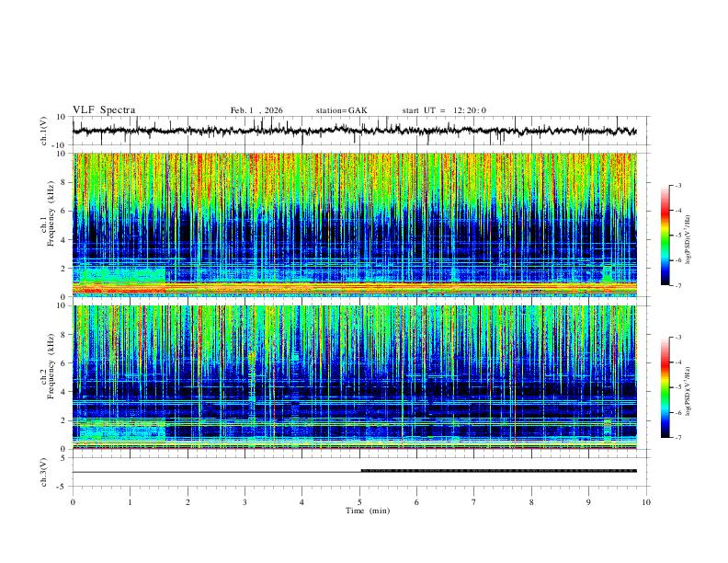The width and height of the screenshot is (728, 563).
Task: Click time axis tick label "1"
Action: [130, 502]
